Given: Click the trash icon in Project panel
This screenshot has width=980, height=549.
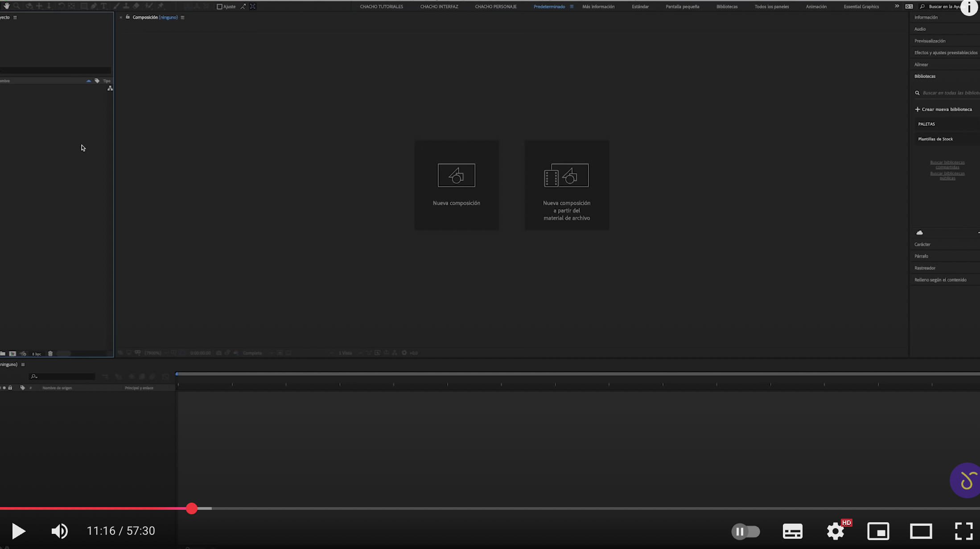Looking at the screenshot, I should 50,353.
